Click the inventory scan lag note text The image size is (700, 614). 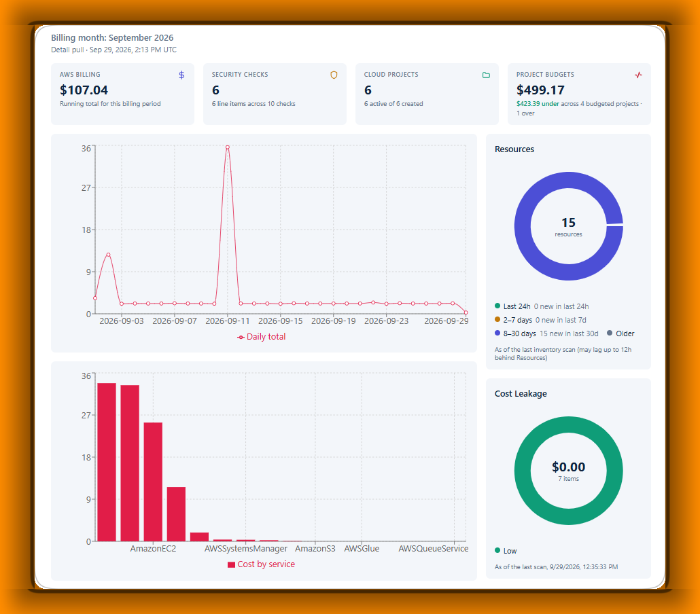[563, 353]
